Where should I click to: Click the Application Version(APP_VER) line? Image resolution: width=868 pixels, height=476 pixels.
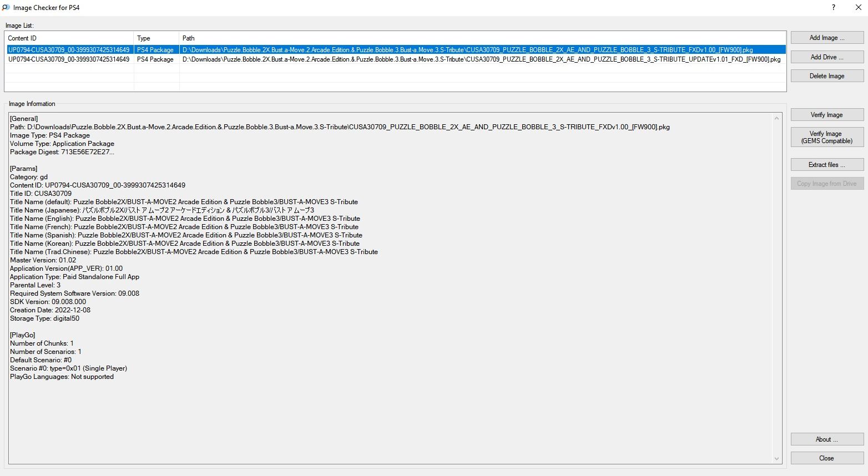(66, 269)
